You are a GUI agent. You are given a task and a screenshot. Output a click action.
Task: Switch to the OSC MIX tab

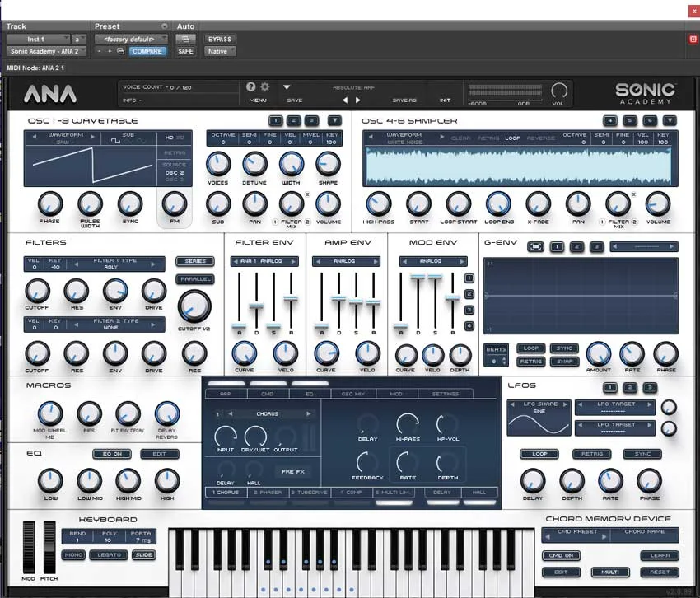pyautogui.click(x=353, y=394)
